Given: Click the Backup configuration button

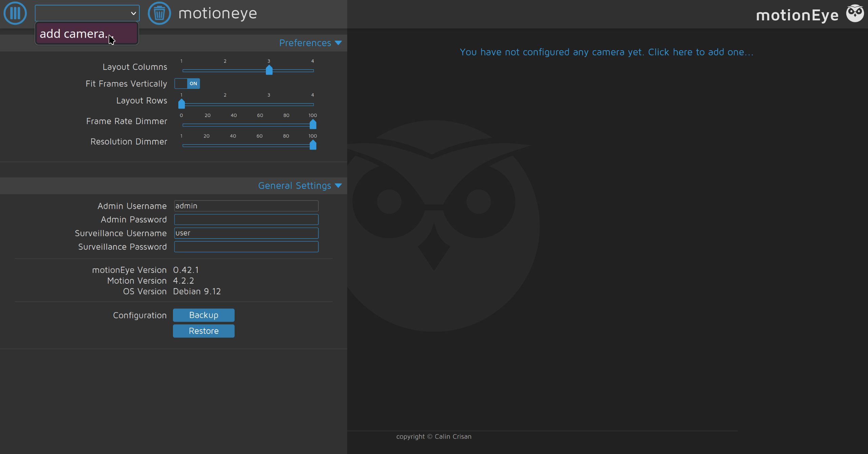Looking at the screenshot, I should click(x=203, y=315).
